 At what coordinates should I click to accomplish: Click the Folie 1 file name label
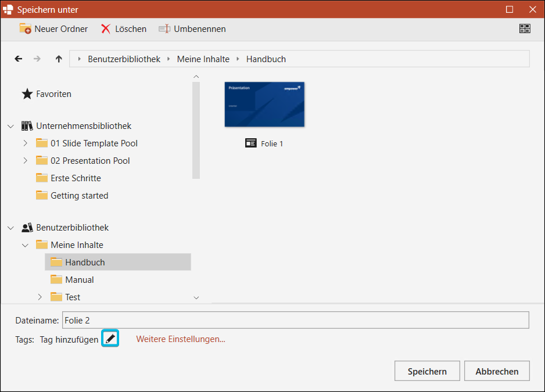272,143
